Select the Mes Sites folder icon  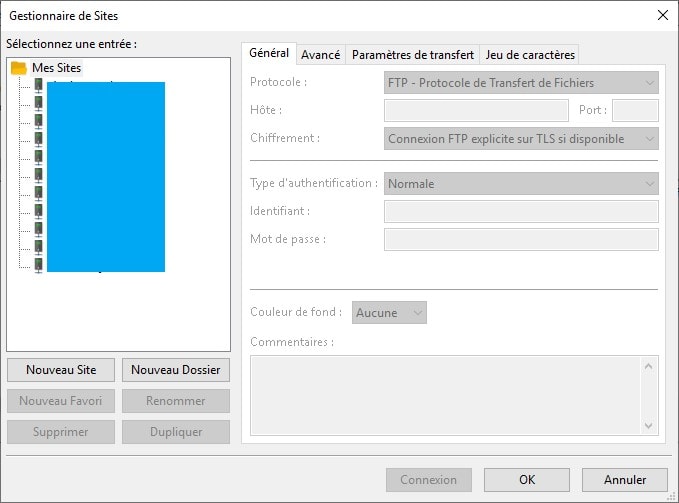coord(19,68)
